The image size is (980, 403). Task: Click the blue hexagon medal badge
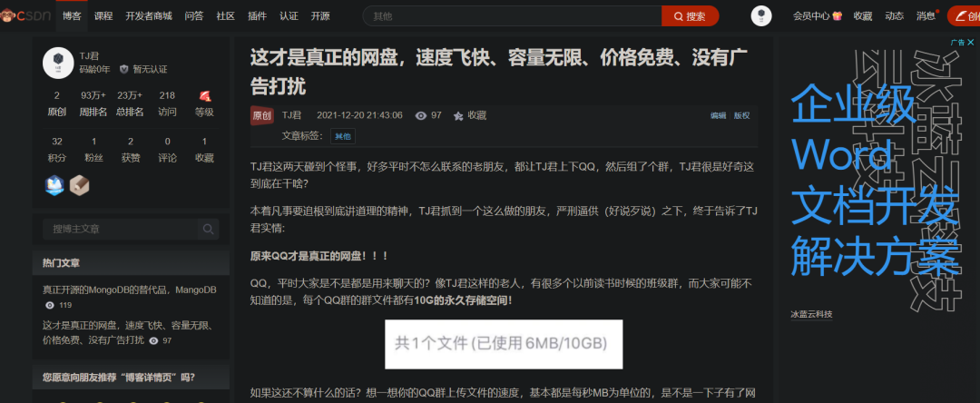[x=54, y=185]
